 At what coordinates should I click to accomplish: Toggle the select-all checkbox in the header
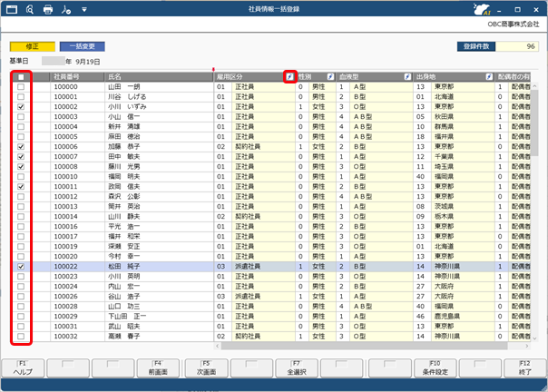(x=21, y=77)
